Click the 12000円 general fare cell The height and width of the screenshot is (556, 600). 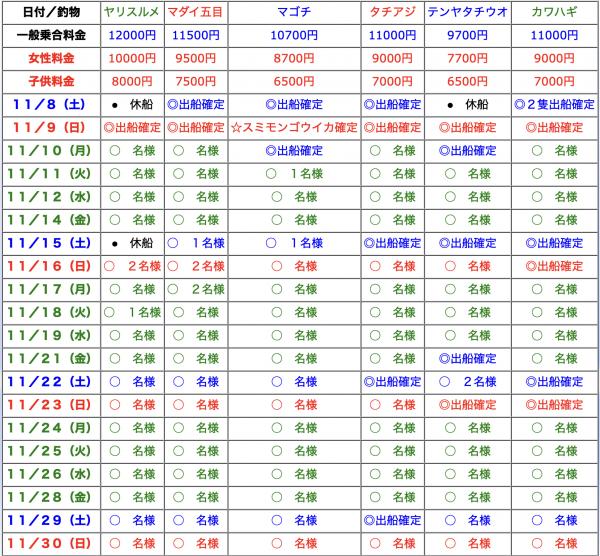(132, 36)
